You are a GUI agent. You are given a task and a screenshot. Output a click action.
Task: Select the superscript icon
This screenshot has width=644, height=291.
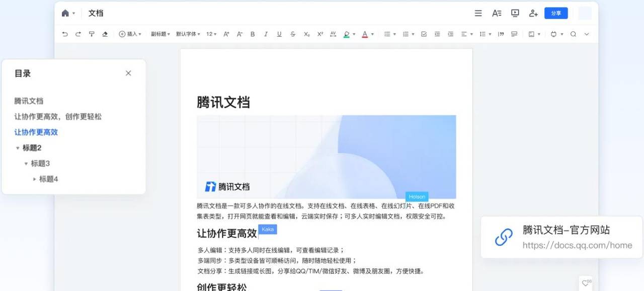[319, 34]
